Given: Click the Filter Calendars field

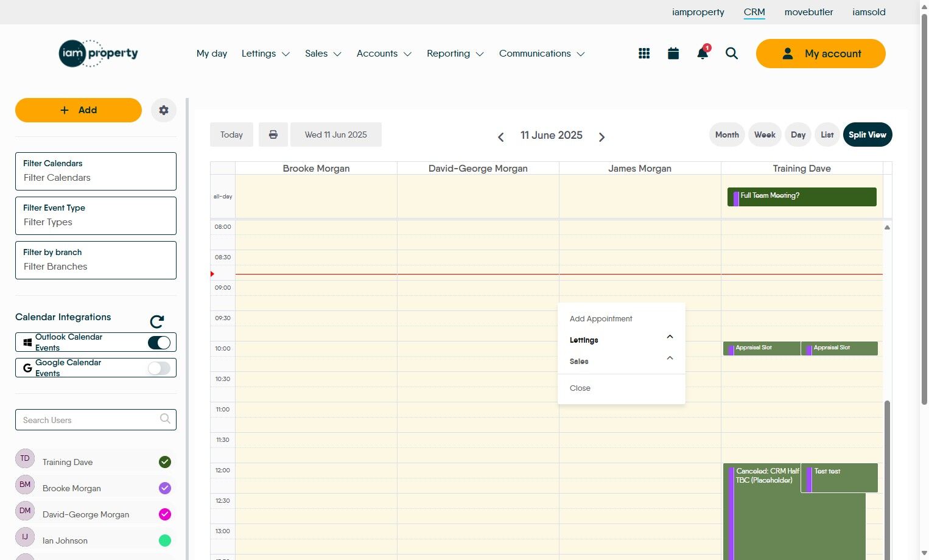Looking at the screenshot, I should 96,171.
